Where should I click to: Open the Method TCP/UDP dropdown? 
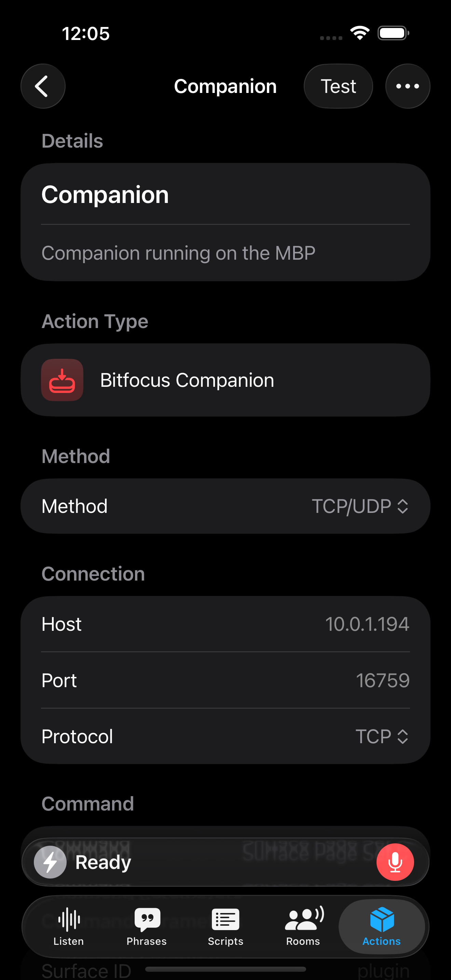coord(360,506)
